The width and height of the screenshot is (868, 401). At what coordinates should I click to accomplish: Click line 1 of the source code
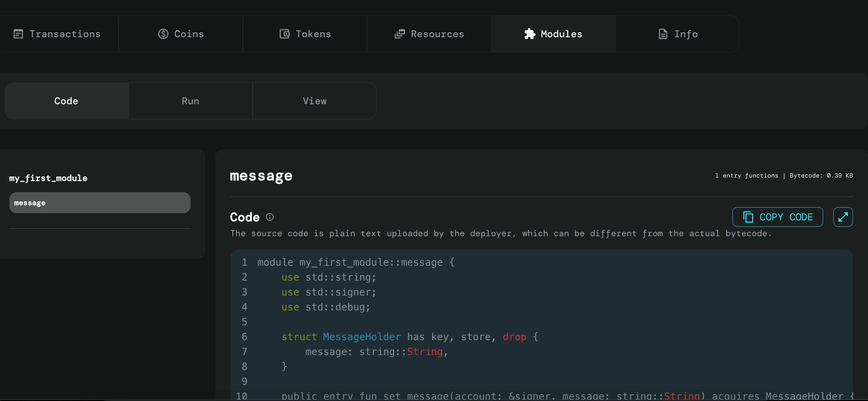pyautogui.click(x=355, y=262)
